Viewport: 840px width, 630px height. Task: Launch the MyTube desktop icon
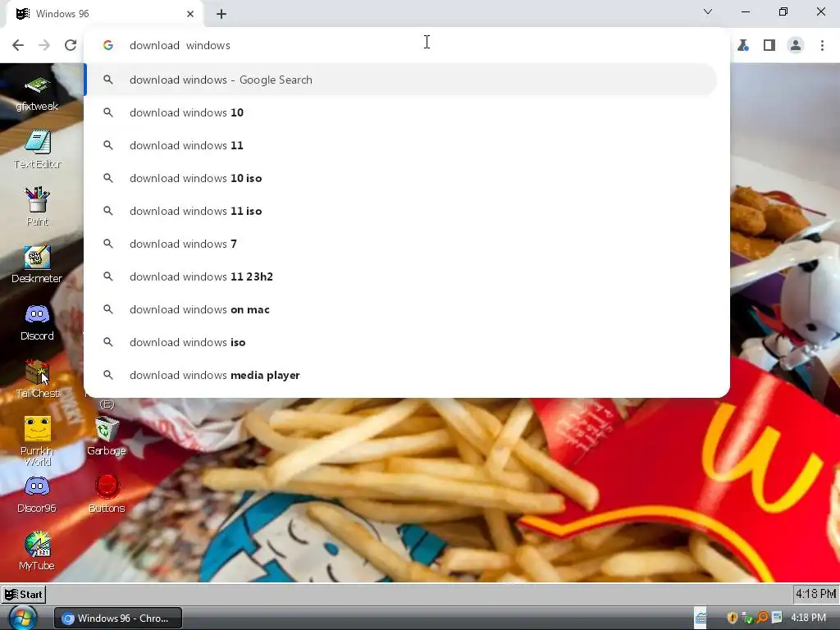pos(37,551)
